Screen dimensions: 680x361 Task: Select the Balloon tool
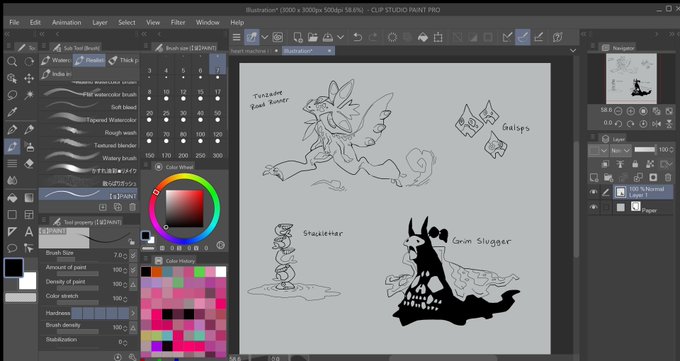(12, 249)
